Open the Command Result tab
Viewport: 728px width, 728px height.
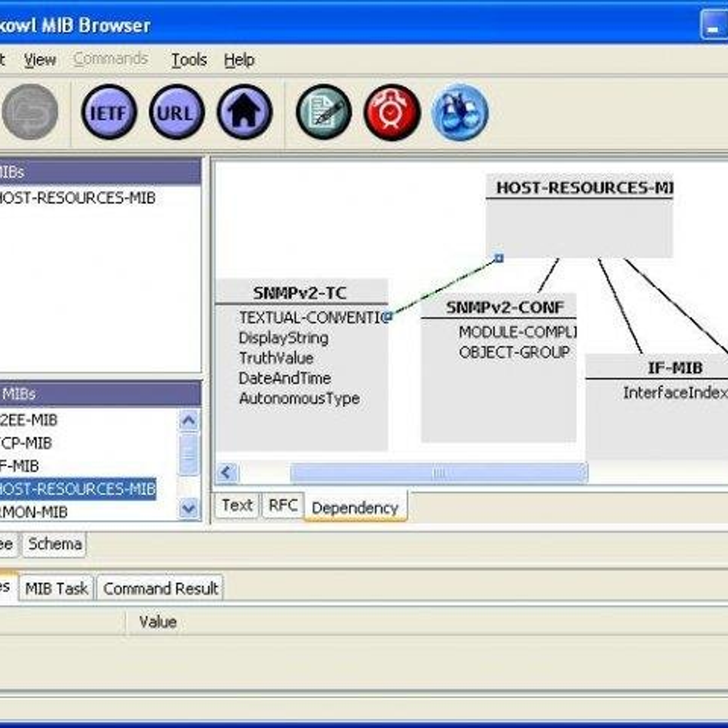(x=160, y=588)
